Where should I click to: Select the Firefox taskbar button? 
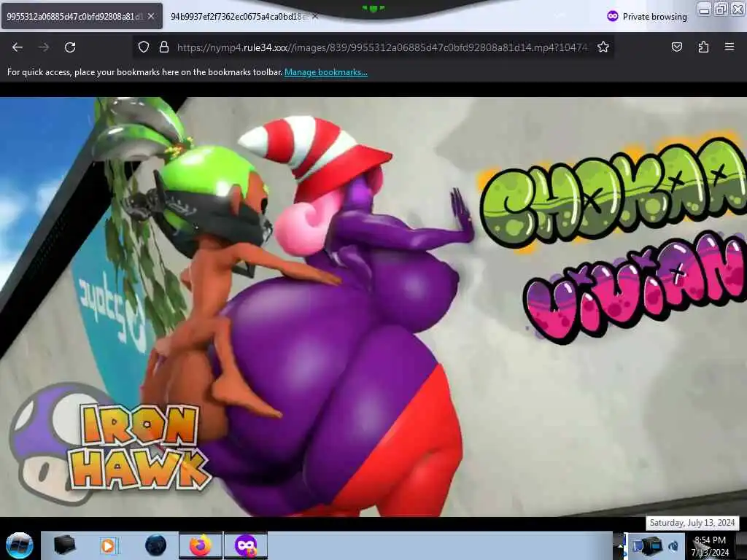(201, 545)
